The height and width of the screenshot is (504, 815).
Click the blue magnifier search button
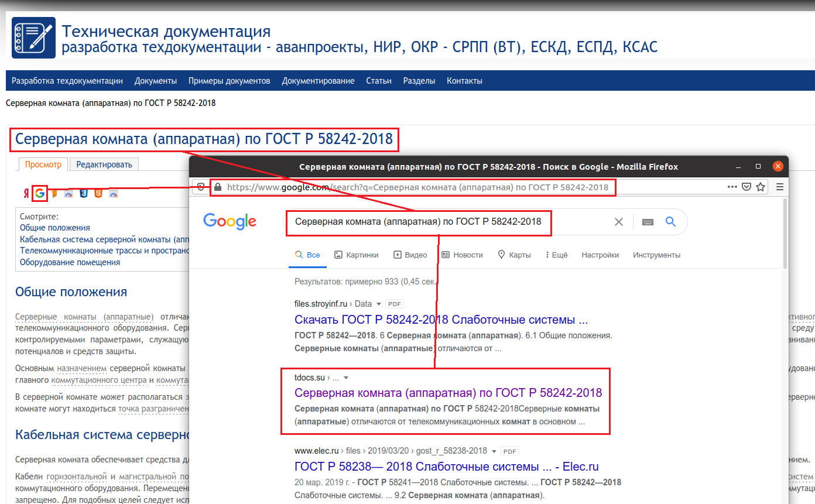pos(671,222)
